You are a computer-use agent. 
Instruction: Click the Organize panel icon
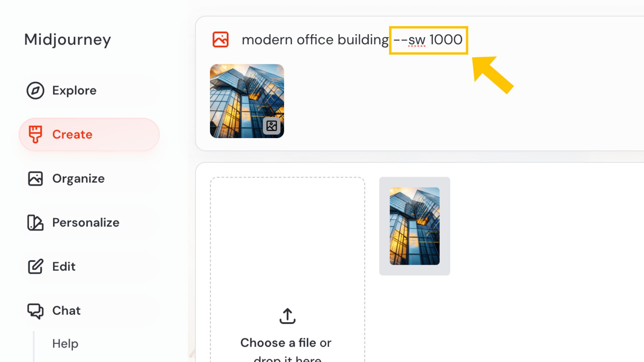click(35, 179)
